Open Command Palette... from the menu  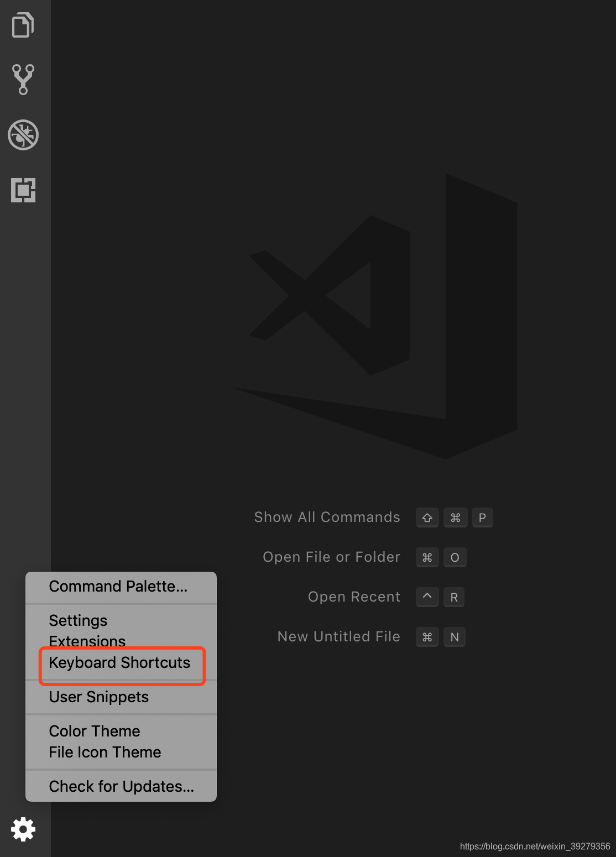121,587
